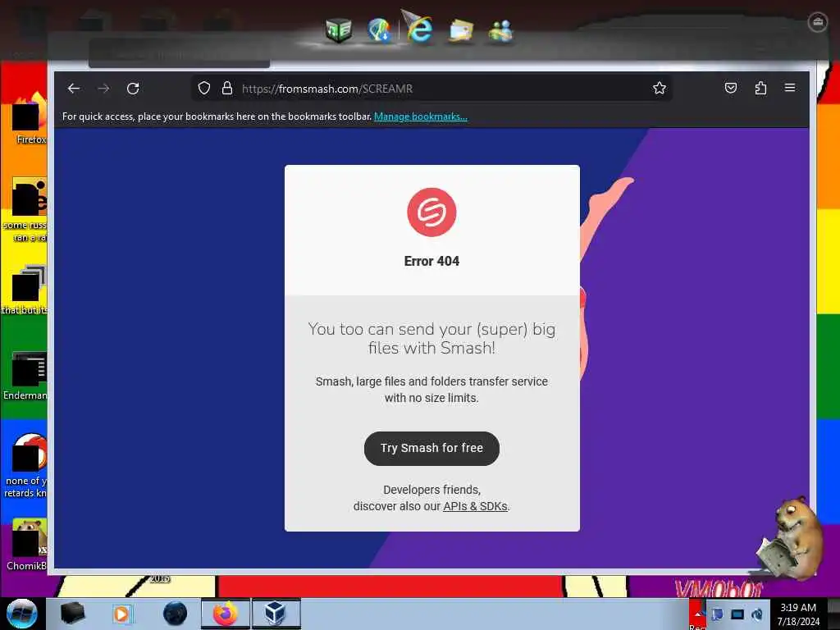The image size is (840, 630).
Task: Open the volume speaker tray icon
Action: (x=757, y=614)
